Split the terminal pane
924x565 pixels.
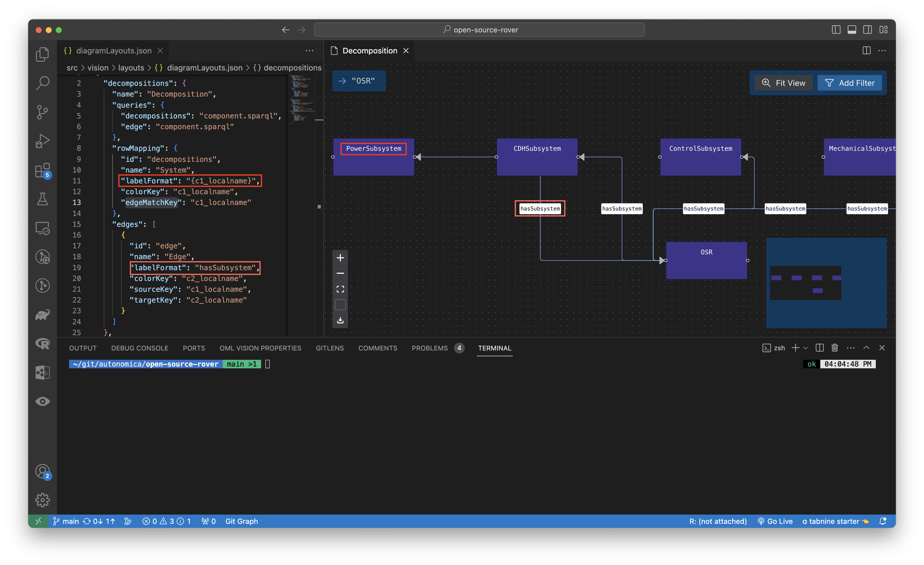(819, 348)
